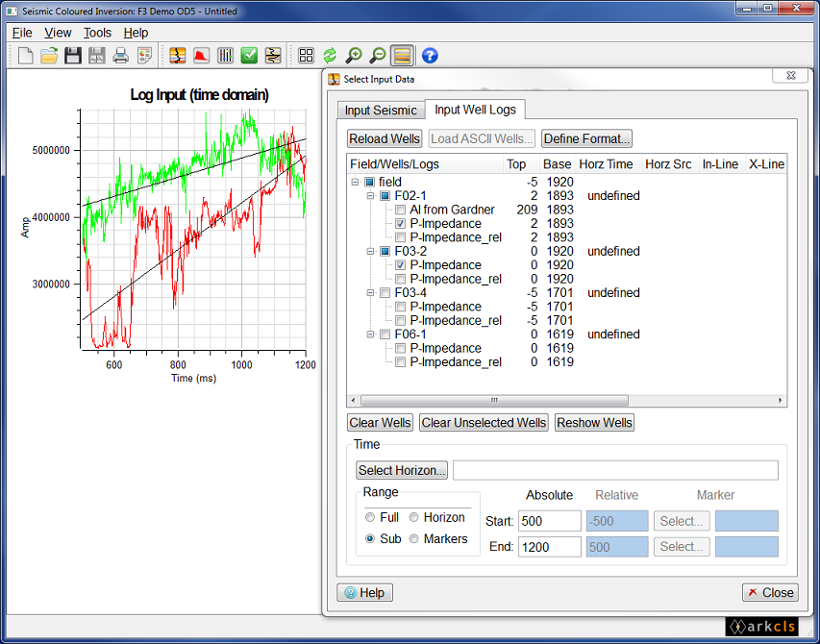The image size is (820, 644).
Task: Click the Horz Src column header
Action: point(669,164)
